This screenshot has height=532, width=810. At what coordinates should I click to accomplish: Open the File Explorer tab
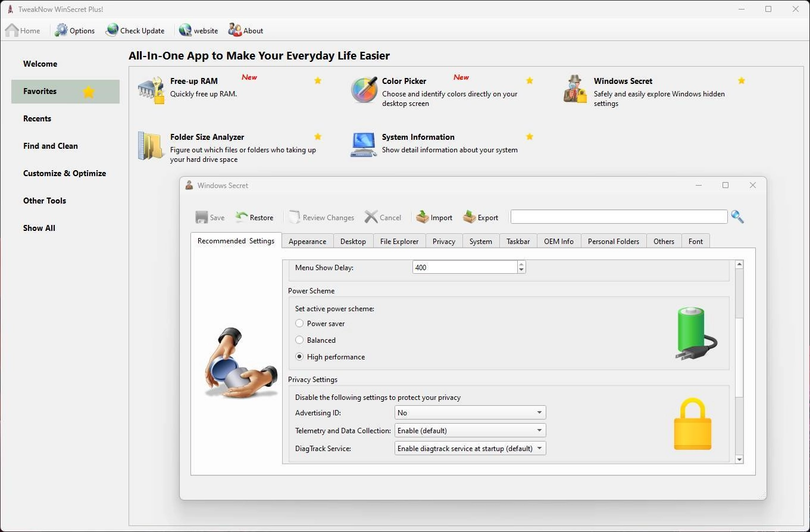(x=399, y=241)
